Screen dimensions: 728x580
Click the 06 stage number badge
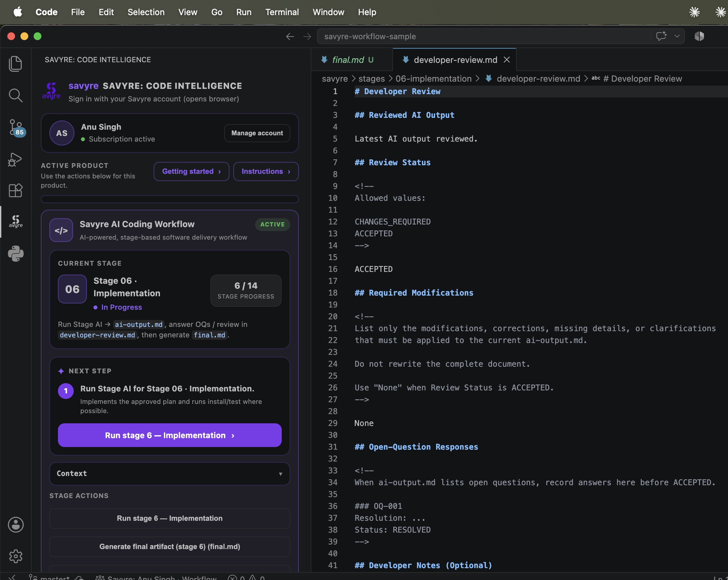point(72,289)
